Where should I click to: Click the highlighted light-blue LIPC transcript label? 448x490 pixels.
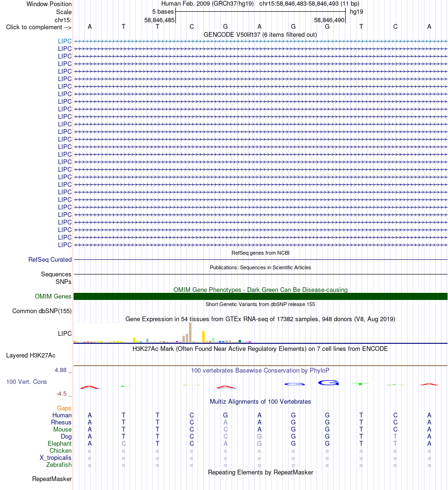65,41
